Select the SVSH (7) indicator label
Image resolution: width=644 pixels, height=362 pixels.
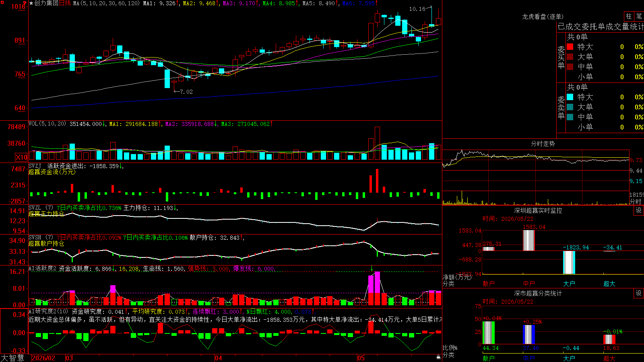click(41, 238)
